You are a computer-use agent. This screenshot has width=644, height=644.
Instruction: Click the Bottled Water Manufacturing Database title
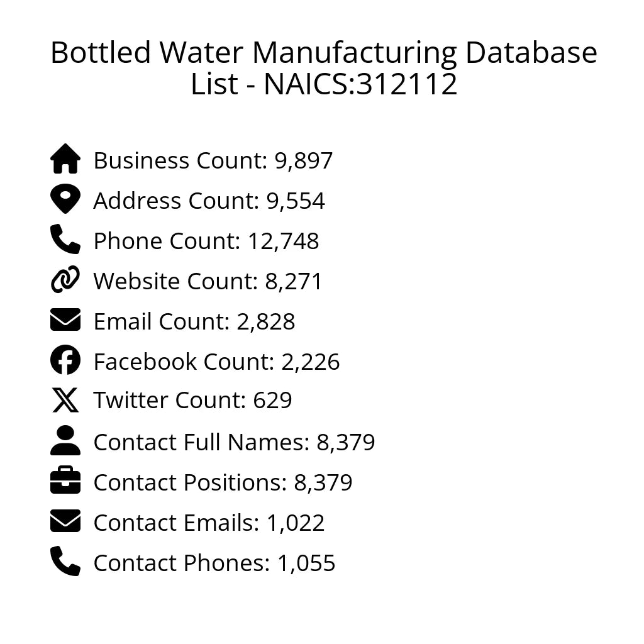coord(323,68)
